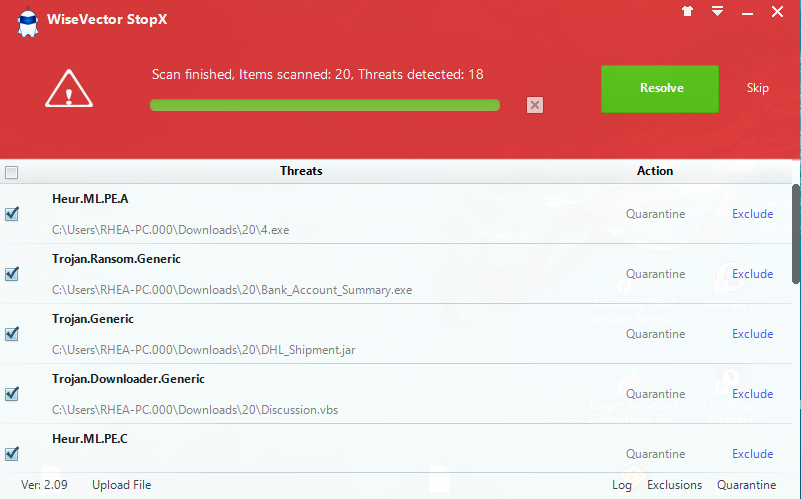Open the Quarantine manager in footer
The height and width of the screenshot is (499, 801).
746,485
